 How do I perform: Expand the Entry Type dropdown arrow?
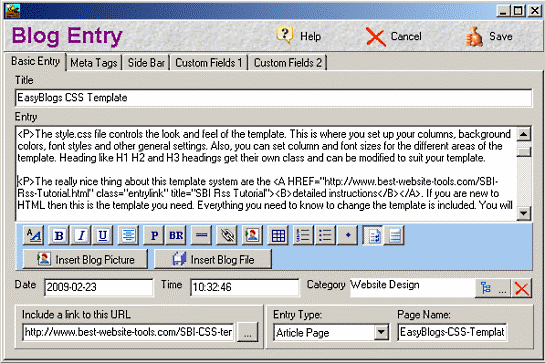[x=381, y=332]
